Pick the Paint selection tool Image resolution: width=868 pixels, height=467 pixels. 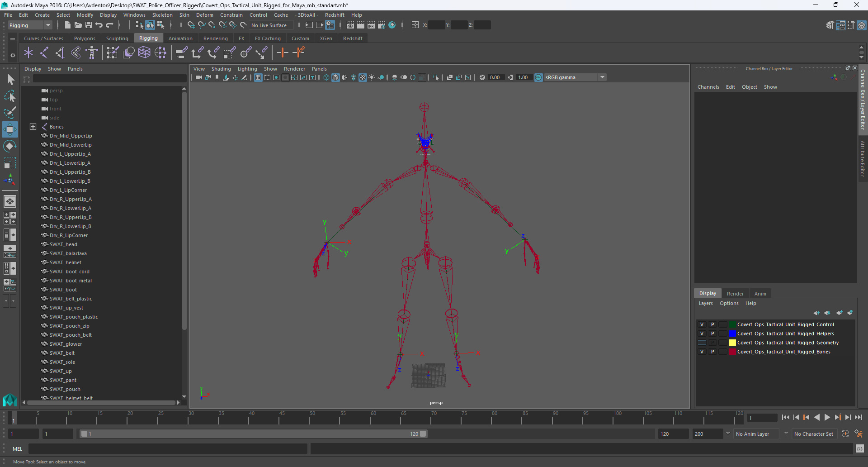(10, 112)
